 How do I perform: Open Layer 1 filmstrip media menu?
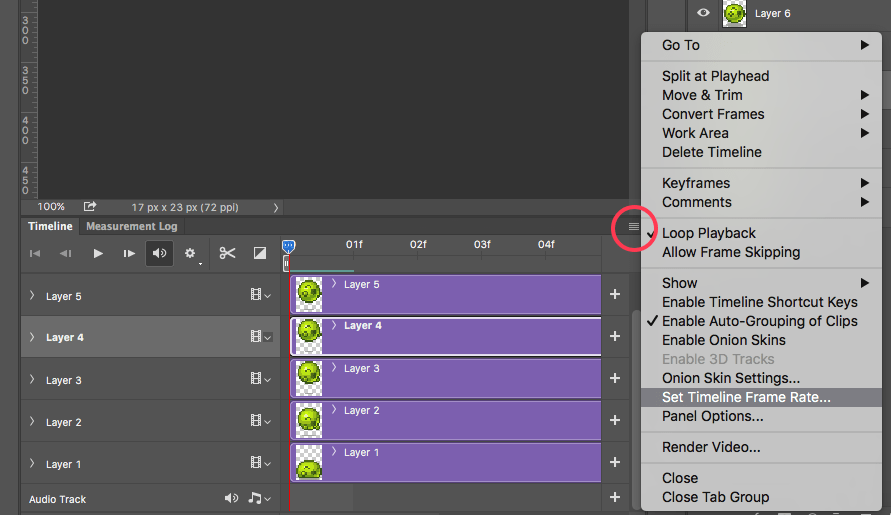(261, 463)
